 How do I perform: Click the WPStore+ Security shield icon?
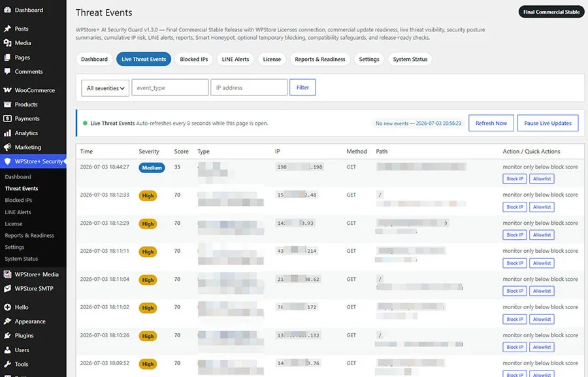tap(7, 161)
